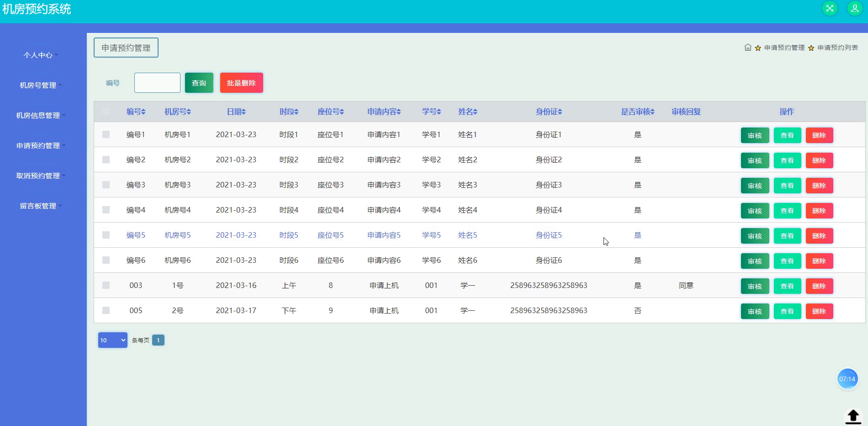Screen dimensions: 868x426
Task: Check the row 编号2 checkbox
Action: click(106, 160)
